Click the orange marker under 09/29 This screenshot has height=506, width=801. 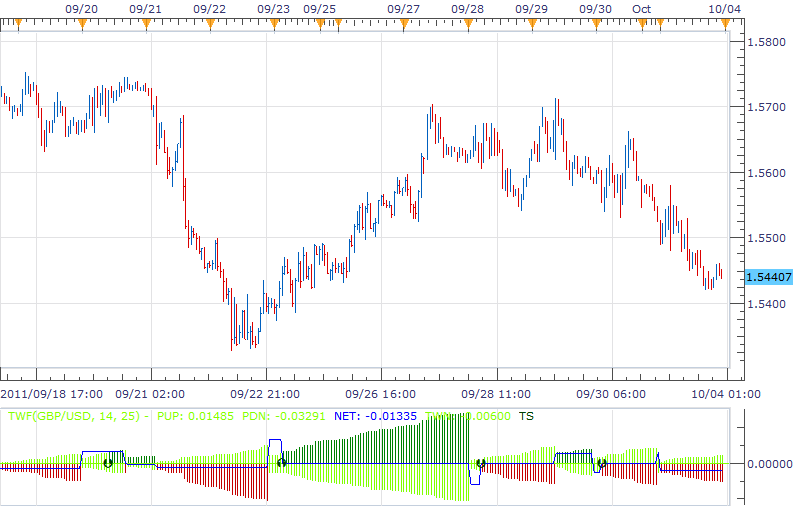(x=532, y=23)
